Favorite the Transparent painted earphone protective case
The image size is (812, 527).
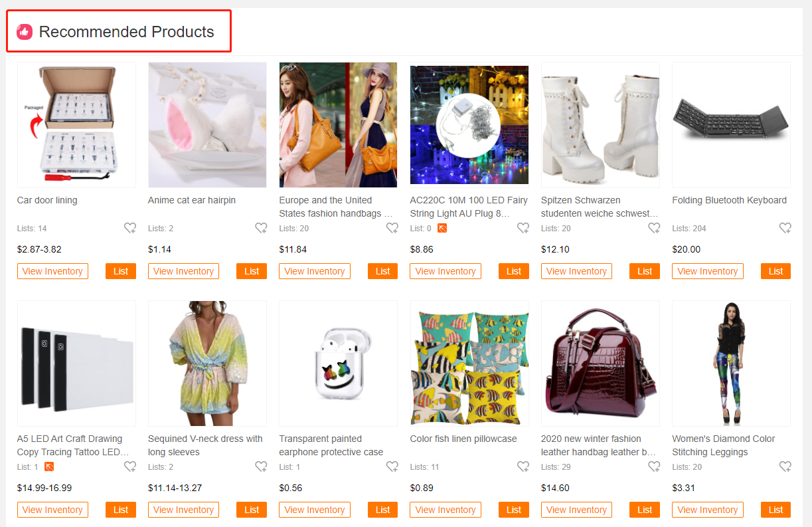(x=392, y=467)
